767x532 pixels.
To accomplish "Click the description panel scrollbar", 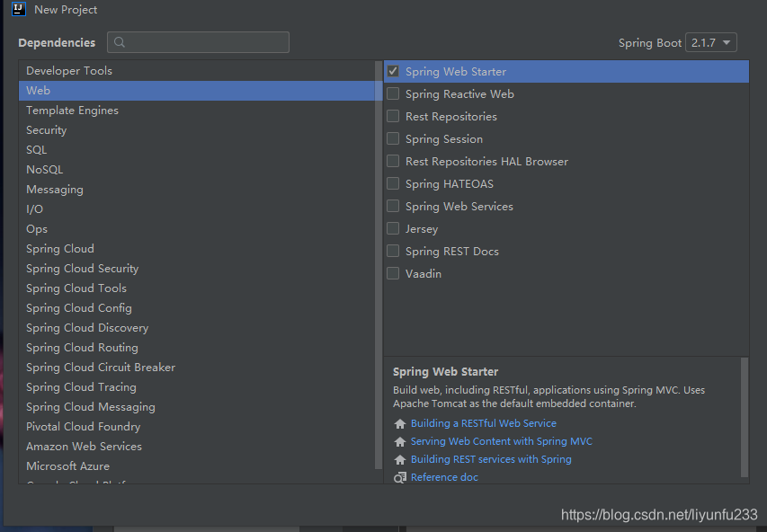I will click(745, 417).
